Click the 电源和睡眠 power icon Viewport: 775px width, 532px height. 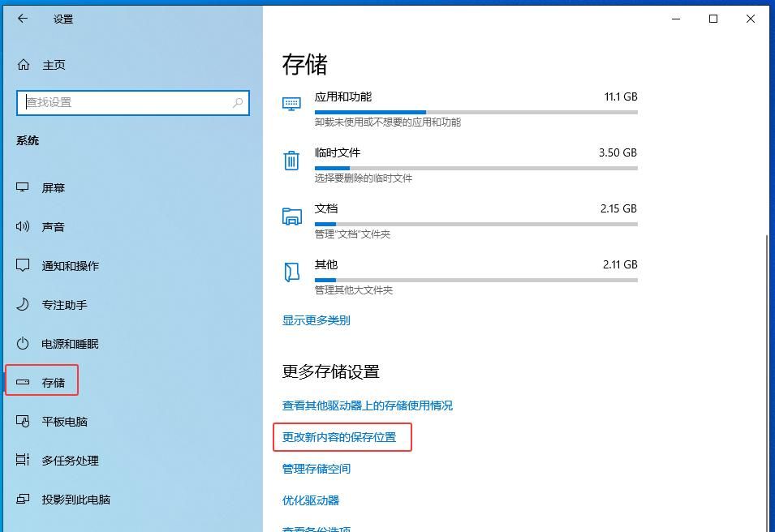pyautogui.click(x=24, y=343)
